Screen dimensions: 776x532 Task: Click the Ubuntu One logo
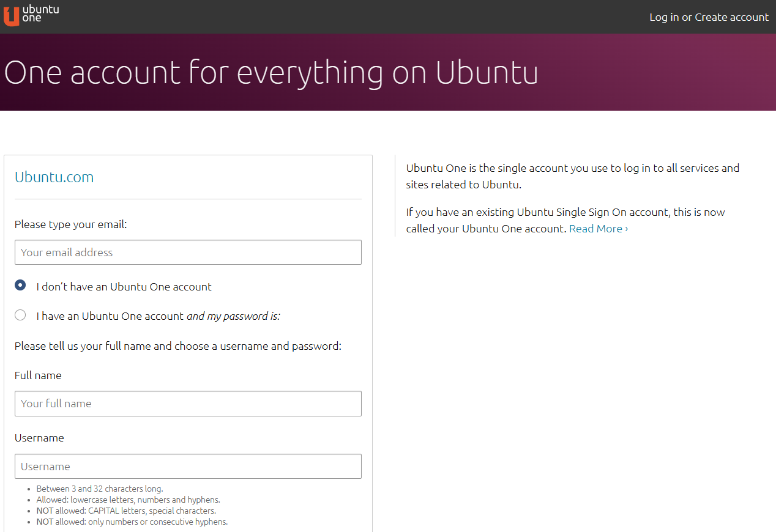click(x=31, y=14)
